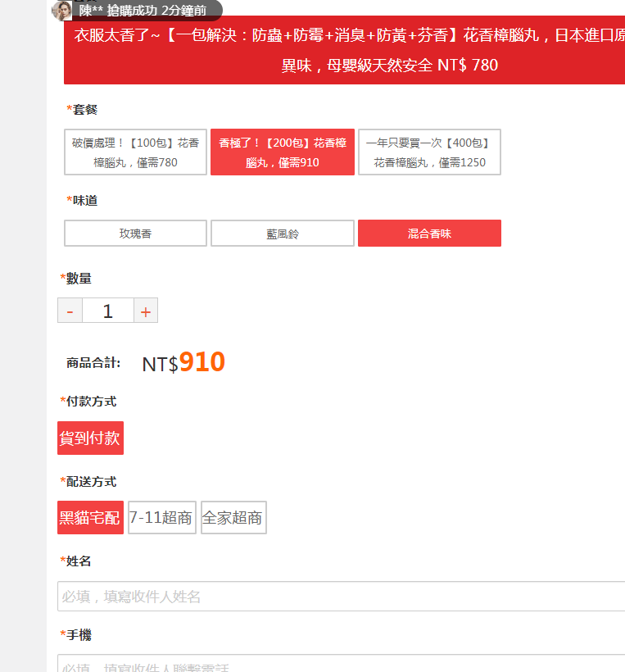Click the red product title banner
The width and height of the screenshot is (625, 672).
(x=344, y=51)
